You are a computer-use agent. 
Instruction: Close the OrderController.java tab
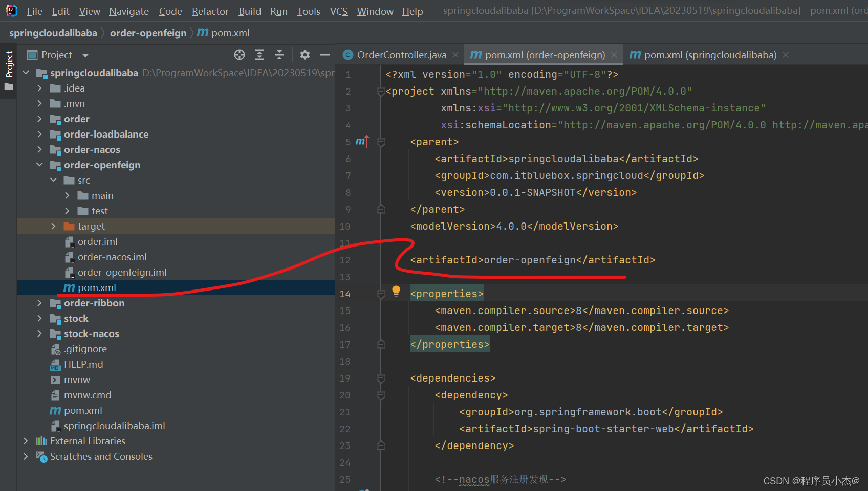455,55
